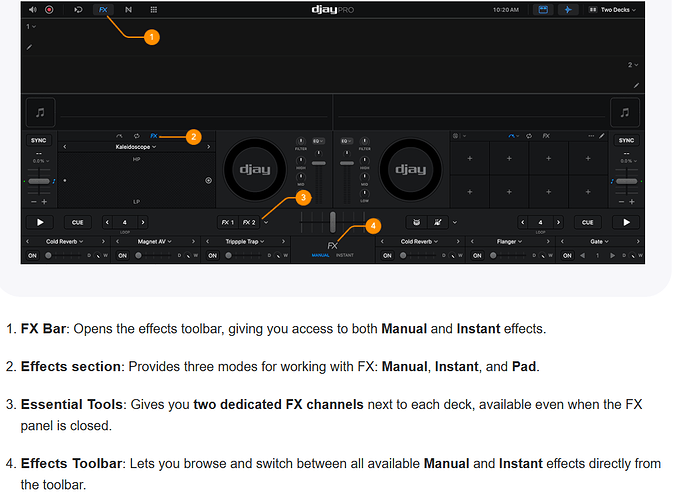Click the right deck CUE button
This screenshot has width=680, height=500.
[x=588, y=222]
